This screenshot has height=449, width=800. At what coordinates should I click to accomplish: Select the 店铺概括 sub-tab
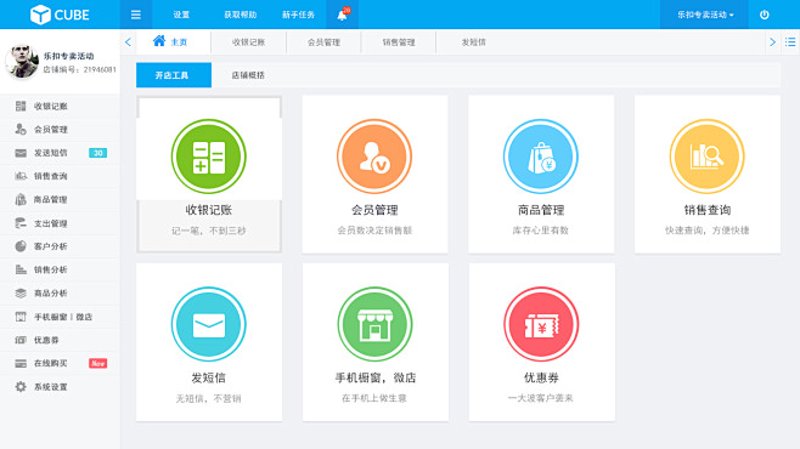(248, 75)
